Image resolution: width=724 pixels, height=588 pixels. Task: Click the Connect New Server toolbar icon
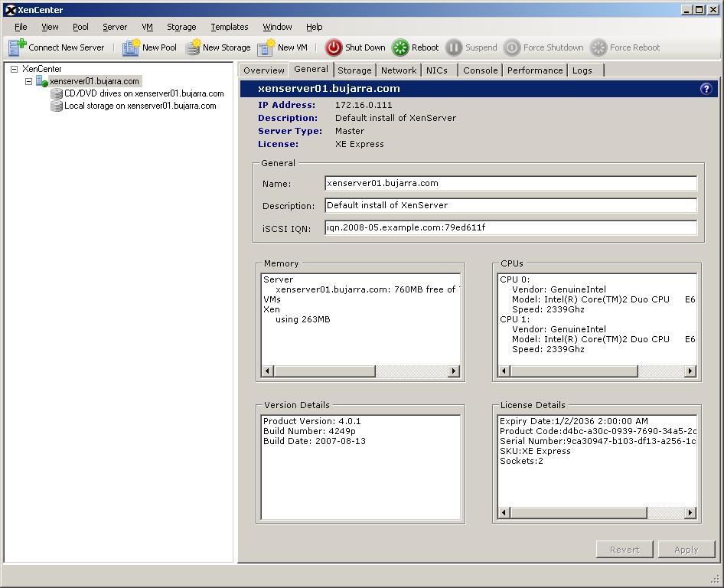(x=18, y=47)
